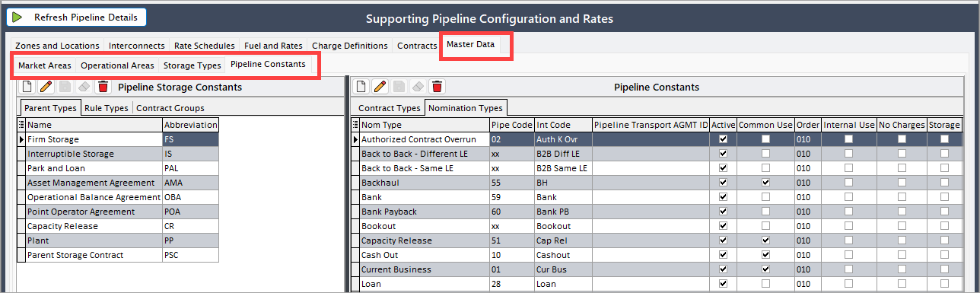The height and width of the screenshot is (293, 980).
Task: Toggle Storage checkbox for Loan row
Action: (x=944, y=284)
